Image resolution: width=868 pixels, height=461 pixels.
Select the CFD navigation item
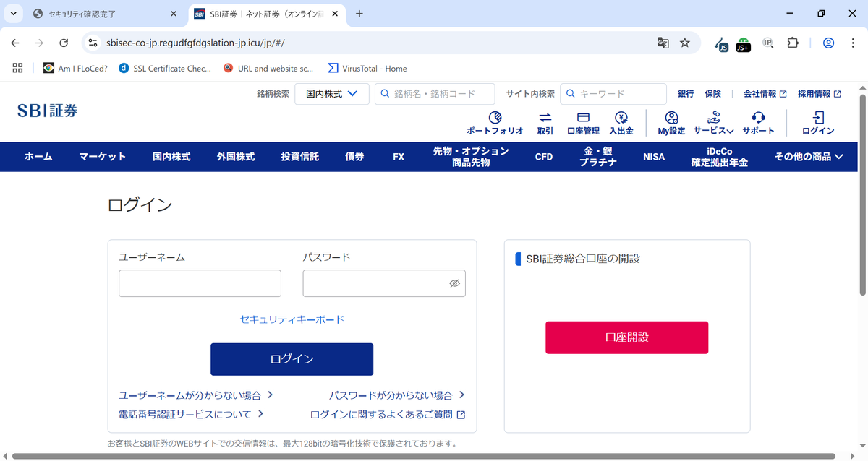point(544,156)
